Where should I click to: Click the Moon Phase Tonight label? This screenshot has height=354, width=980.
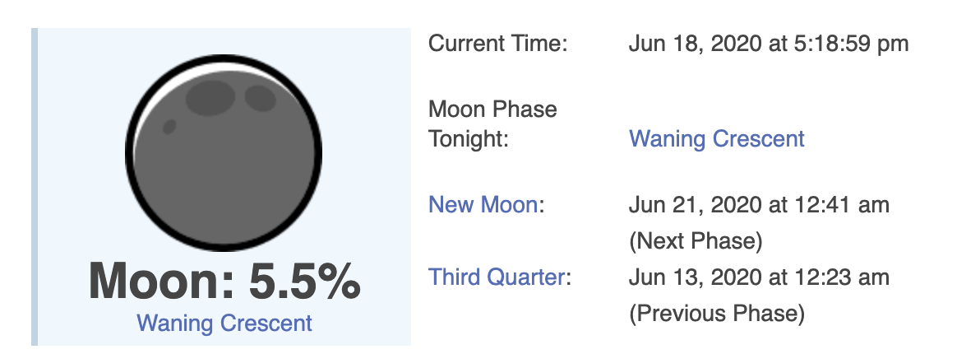(492, 123)
